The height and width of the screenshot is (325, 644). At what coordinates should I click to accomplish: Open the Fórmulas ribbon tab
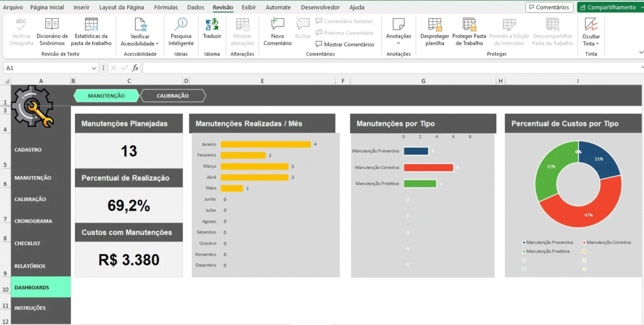point(166,8)
